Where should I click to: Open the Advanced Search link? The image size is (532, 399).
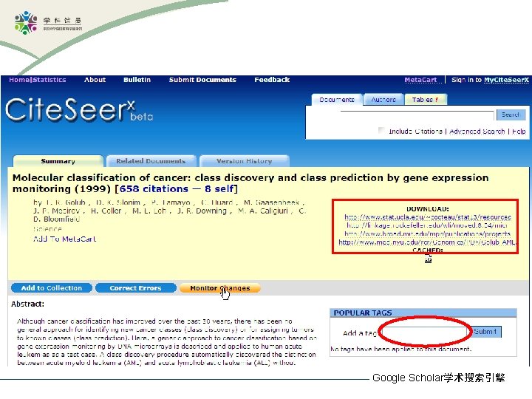tap(477, 132)
